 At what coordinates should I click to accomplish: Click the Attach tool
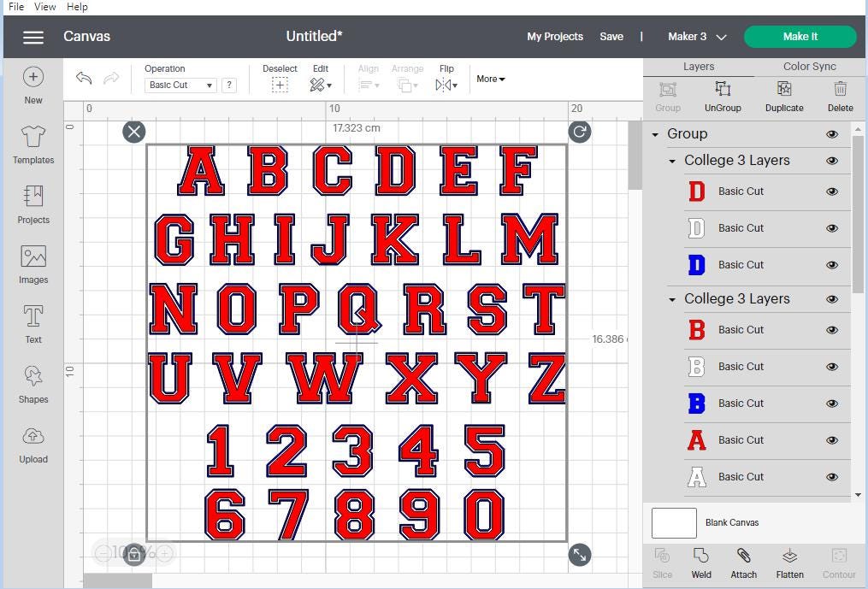(743, 563)
